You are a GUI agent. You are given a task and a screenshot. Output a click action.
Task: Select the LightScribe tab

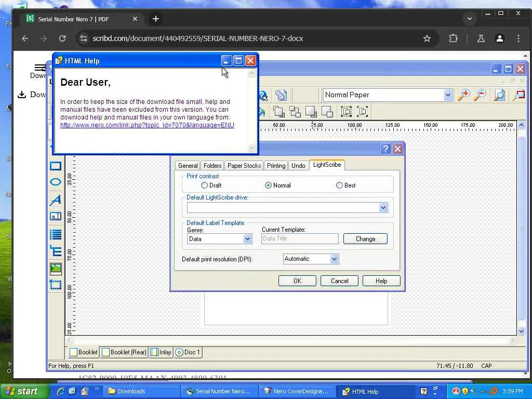pos(327,165)
